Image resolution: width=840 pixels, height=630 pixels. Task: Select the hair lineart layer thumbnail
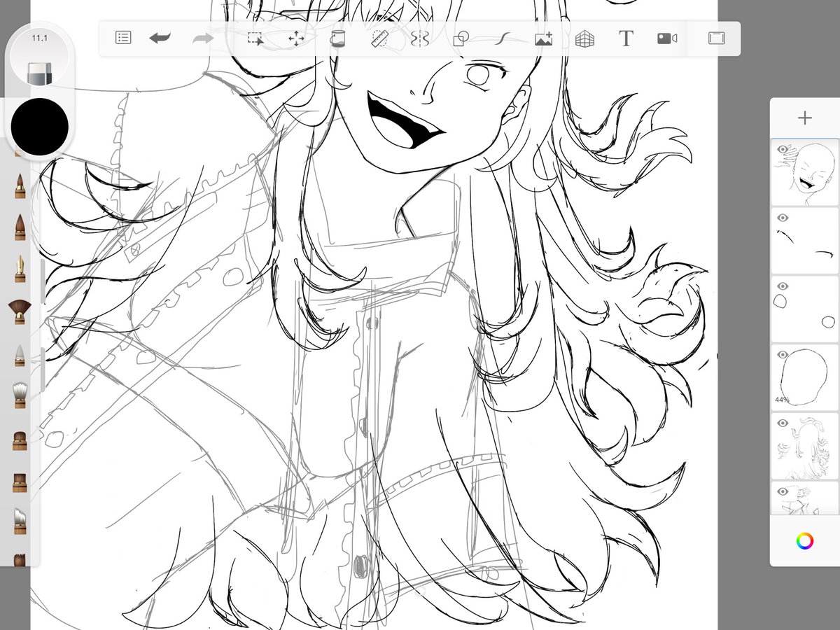805,446
